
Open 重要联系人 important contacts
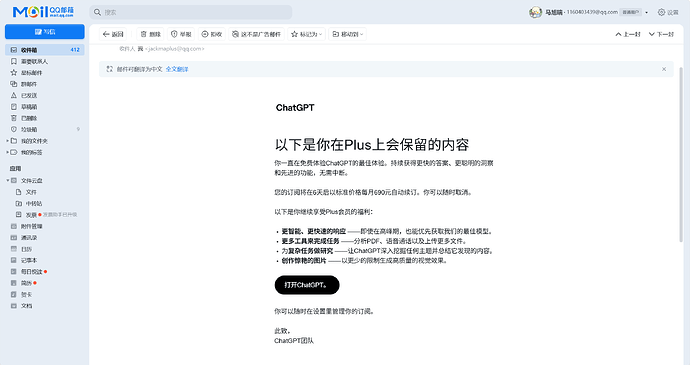34,61
